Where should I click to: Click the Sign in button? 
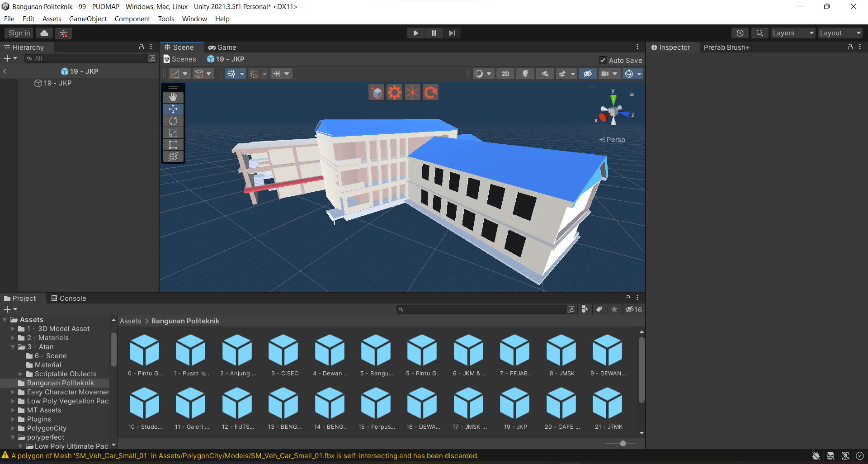(19, 33)
